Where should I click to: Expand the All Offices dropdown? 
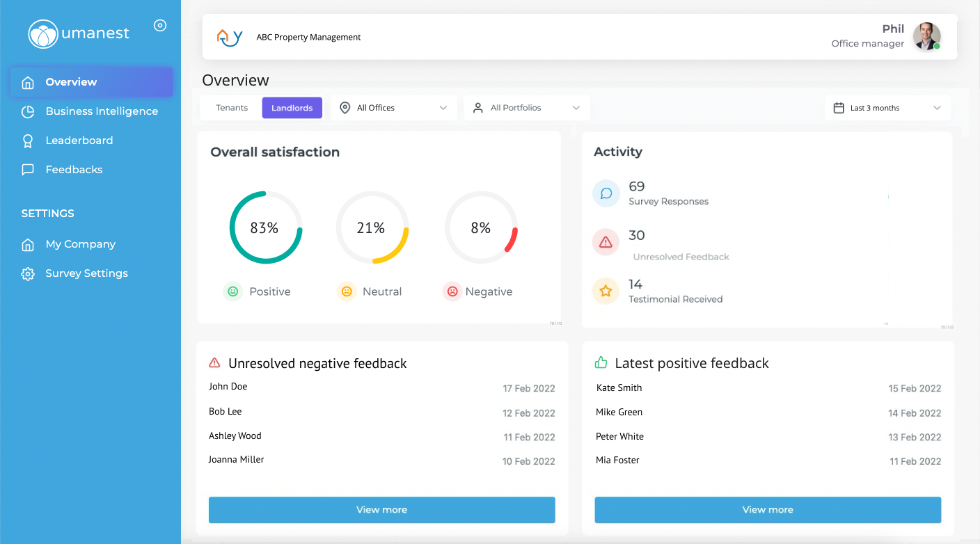pyautogui.click(x=393, y=108)
